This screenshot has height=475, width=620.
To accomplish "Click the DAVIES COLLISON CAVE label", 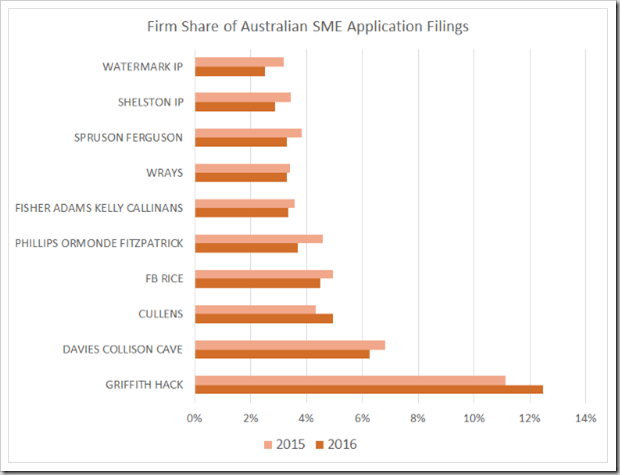I will (x=123, y=349).
